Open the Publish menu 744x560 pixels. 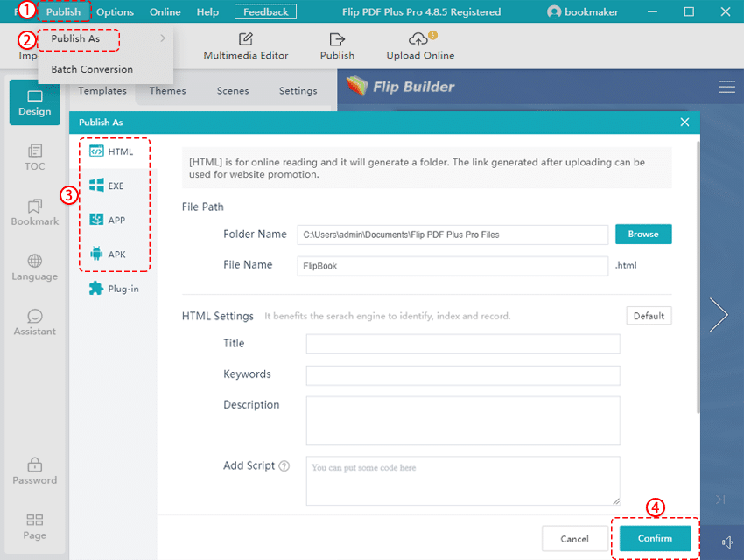point(63,11)
